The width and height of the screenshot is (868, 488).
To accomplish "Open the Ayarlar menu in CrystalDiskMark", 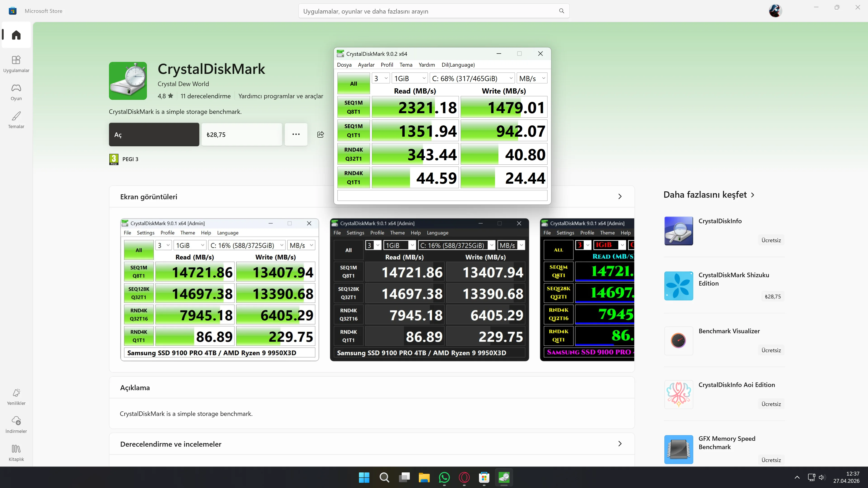I will (366, 65).
